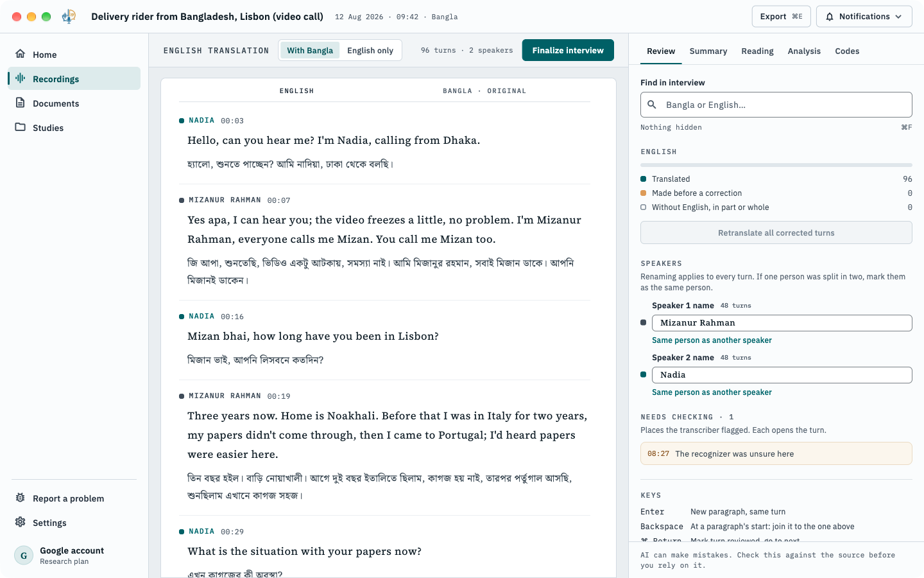924x578 pixels.
Task: Click the NADIA speaker label at 00:16
Action: coord(202,317)
